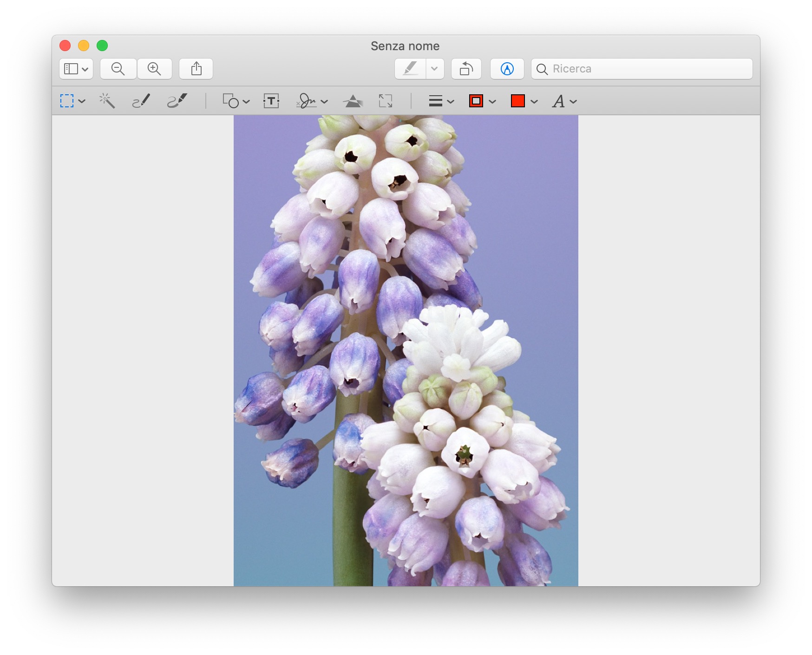
Task: Select the Sketch pen tool
Action: (141, 101)
